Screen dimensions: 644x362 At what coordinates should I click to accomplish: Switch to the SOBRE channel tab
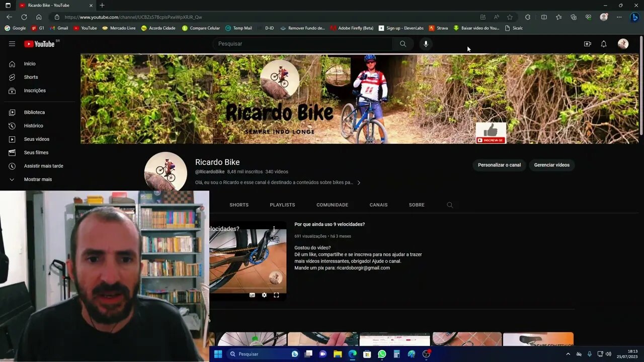[x=417, y=205]
